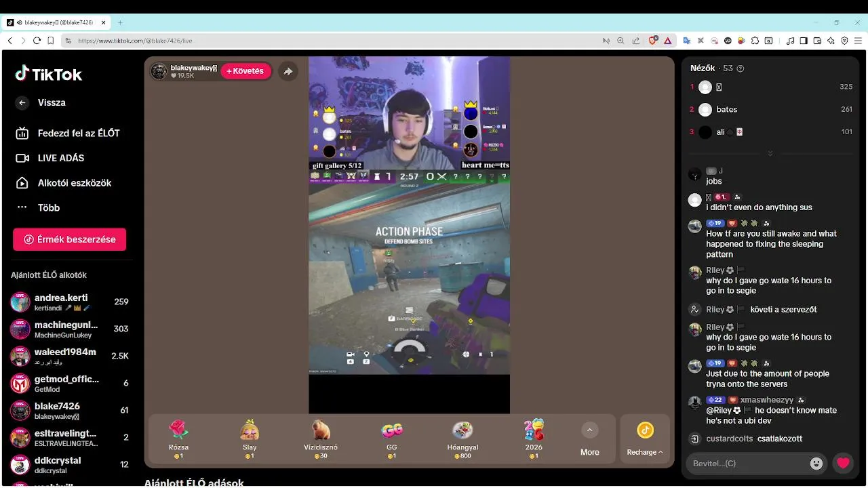Open the Brave Wallet icon
Screen dimensions: 868x488
pyautogui.click(x=817, y=41)
